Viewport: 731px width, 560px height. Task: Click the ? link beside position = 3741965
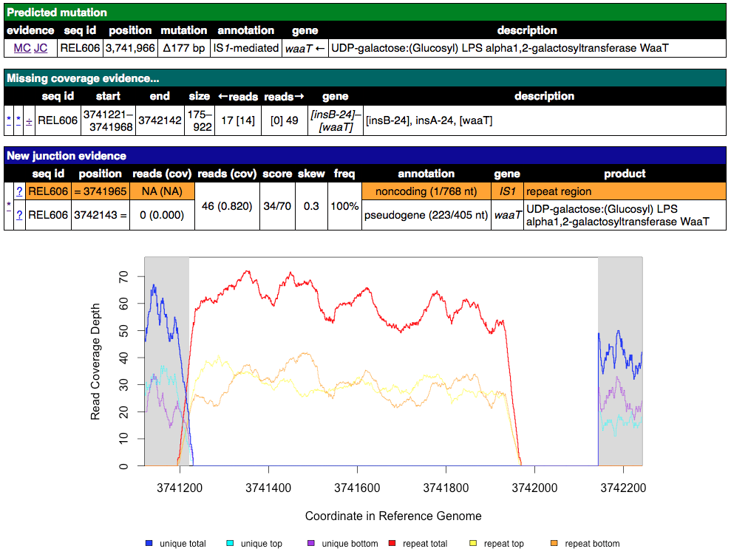19,191
